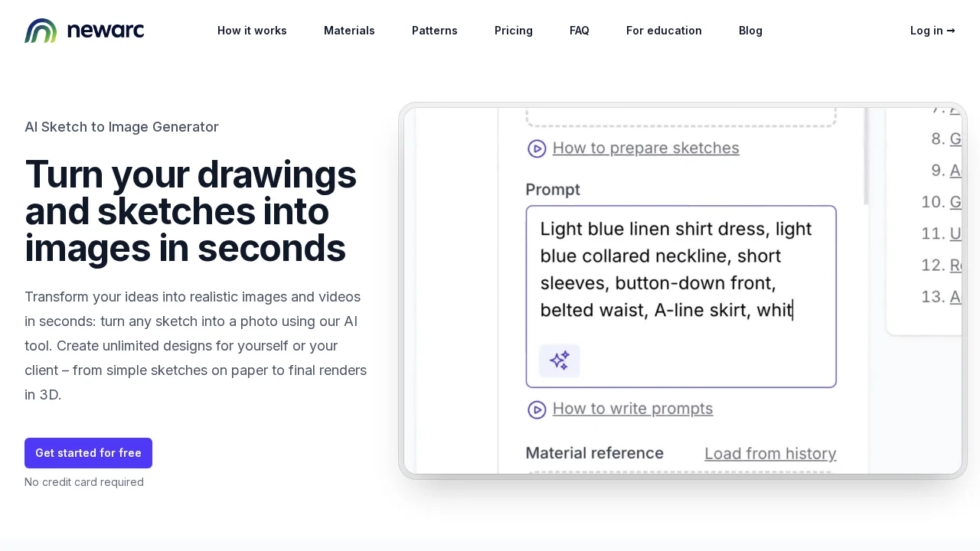The width and height of the screenshot is (980, 551).
Task: Click the "Load from history" link
Action: tap(770, 453)
